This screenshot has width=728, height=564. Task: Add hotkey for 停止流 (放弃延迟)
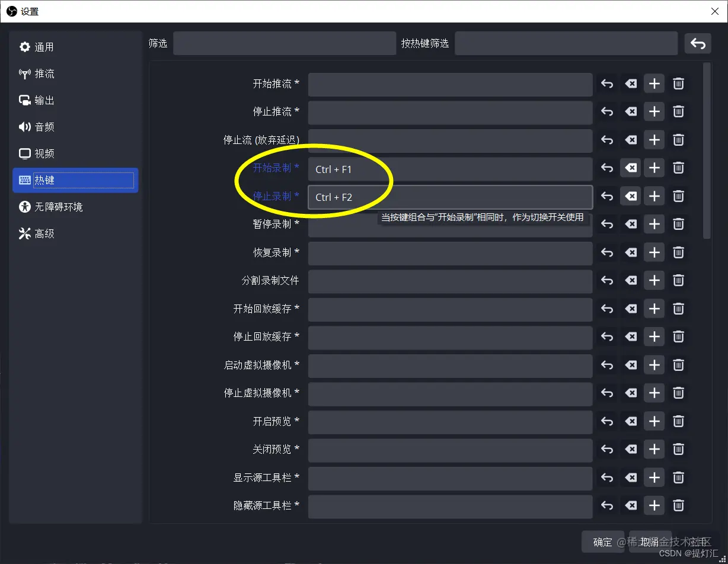tap(654, 140)
